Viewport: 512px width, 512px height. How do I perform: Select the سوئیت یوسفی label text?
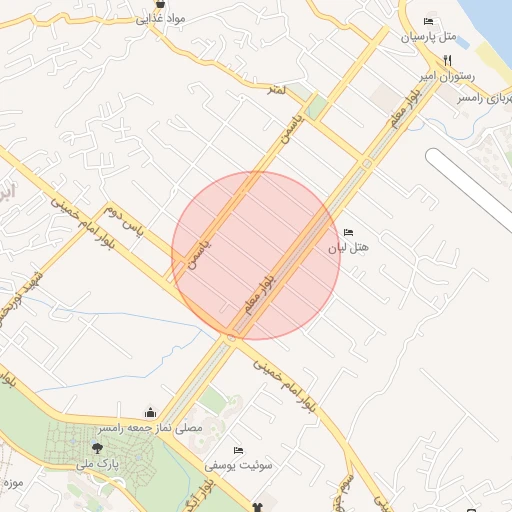coord(238,465)
